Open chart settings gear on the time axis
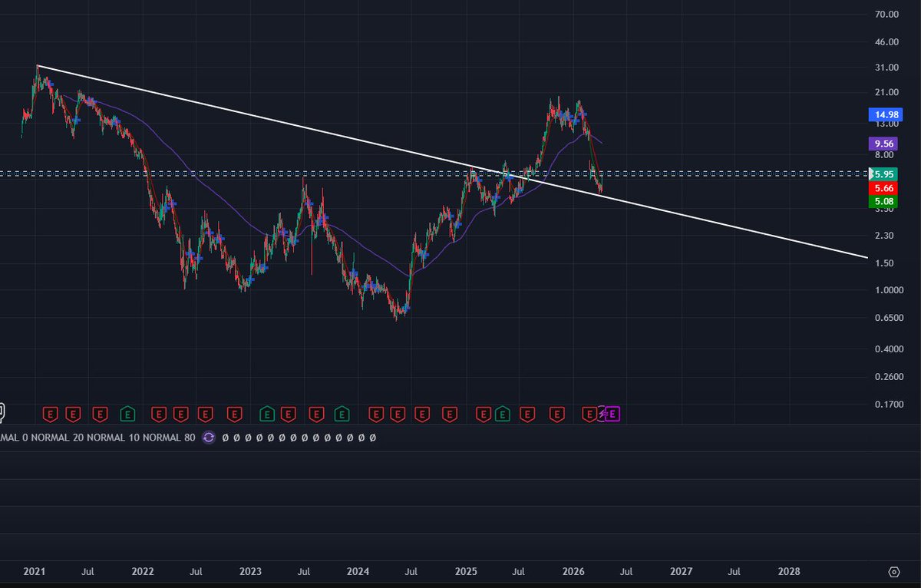 [x=893, y=572]
